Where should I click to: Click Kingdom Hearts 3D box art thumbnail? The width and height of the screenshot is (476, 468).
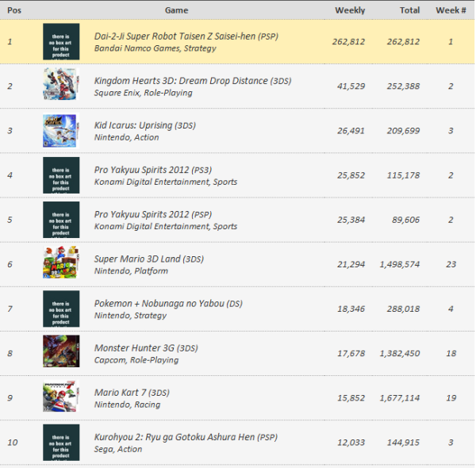61,86
